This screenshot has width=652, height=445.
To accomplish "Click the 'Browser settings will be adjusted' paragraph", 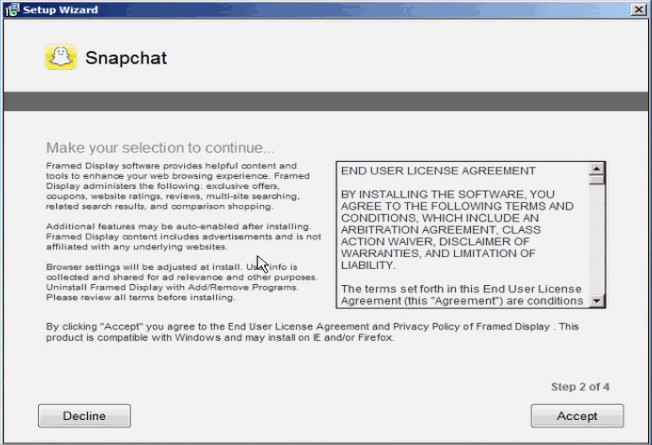I will point(182,282).
